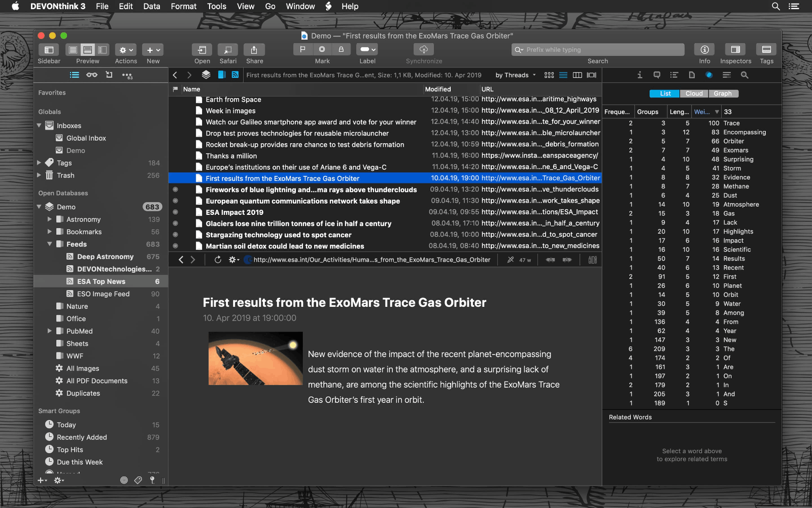Screen dimensions: 812x508
Task: Collapse the Feeds group
Action: click(x=50, y=244)
